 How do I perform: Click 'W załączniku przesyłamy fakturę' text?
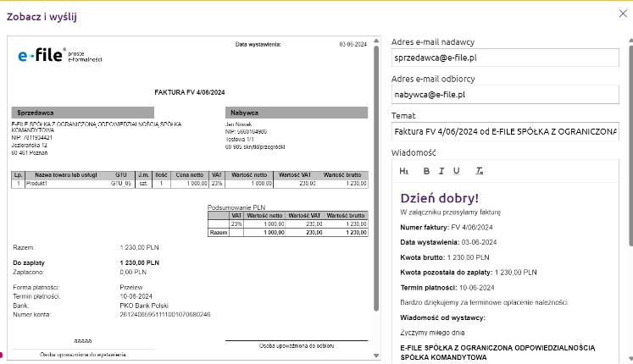pyautogui.click(x=450, y=212)
